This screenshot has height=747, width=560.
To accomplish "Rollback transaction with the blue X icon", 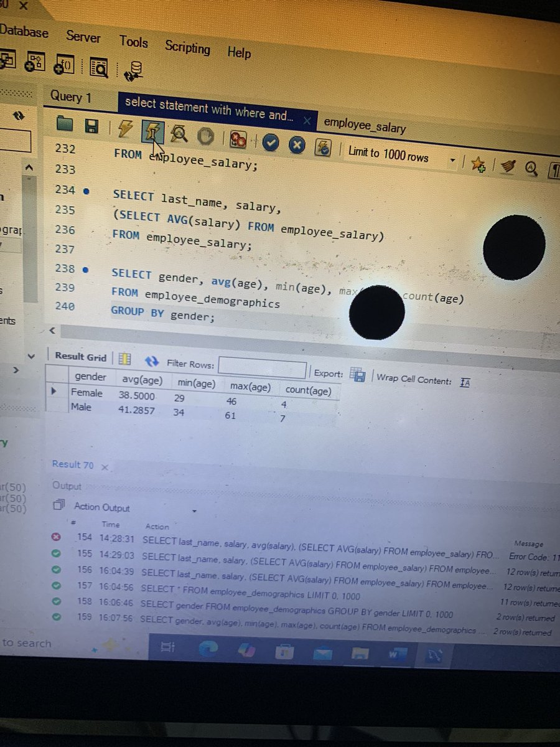I will 297,145.
